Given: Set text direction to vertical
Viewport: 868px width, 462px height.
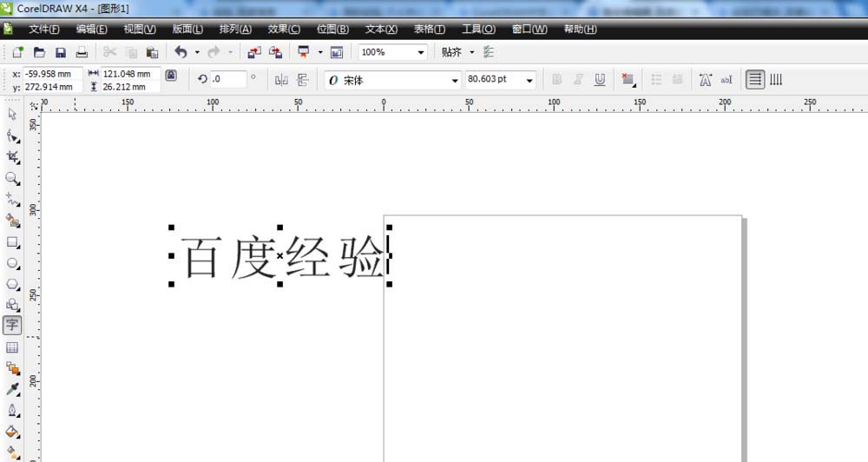Looking at the screenshot, I should (776, 80).
